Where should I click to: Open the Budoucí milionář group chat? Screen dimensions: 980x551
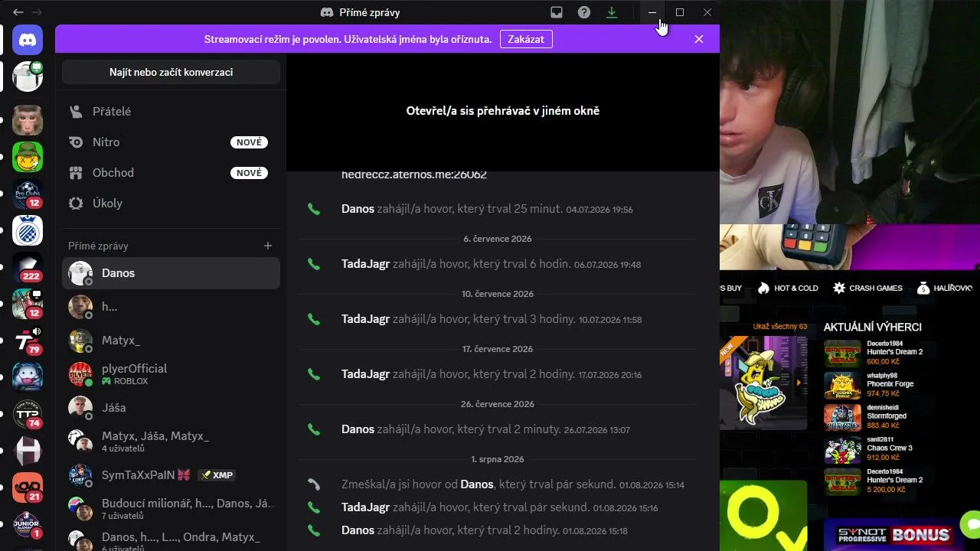pos(171,509)
